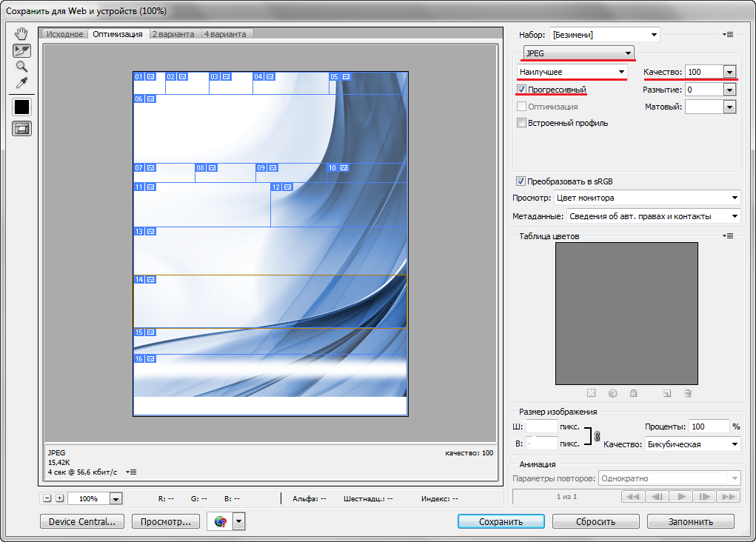Click the Проценты input field
The image size is (756, 542).
709,426
